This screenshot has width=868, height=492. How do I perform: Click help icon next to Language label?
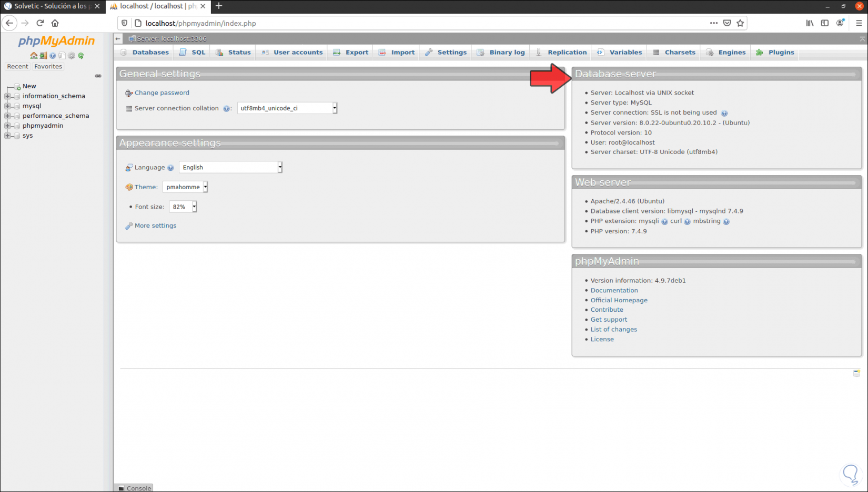coord(170,168)
